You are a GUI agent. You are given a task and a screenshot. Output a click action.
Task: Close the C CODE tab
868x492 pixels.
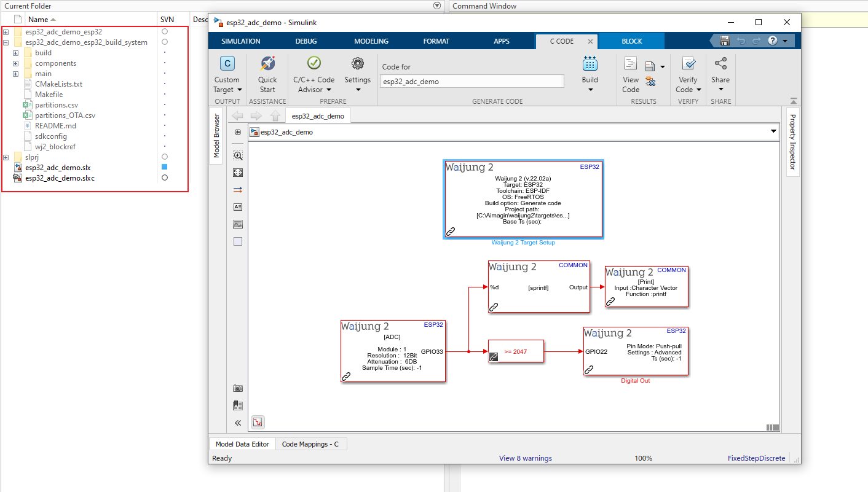pos(590,41)
